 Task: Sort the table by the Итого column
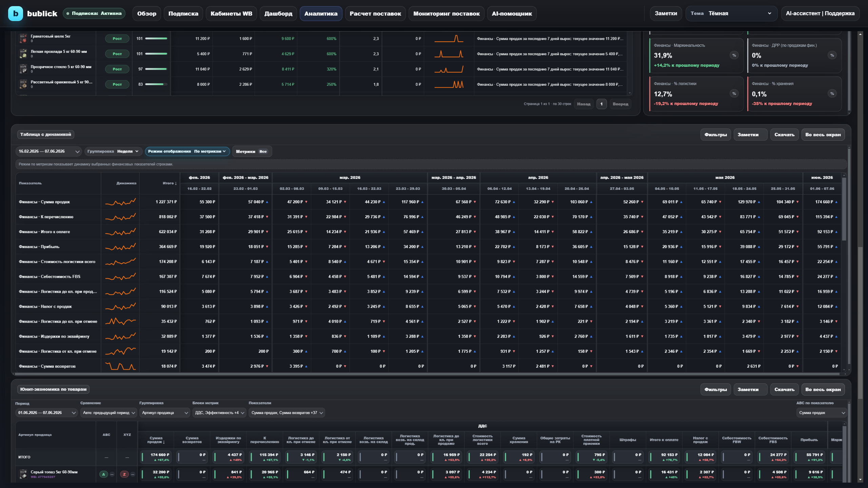click(170, 183)
